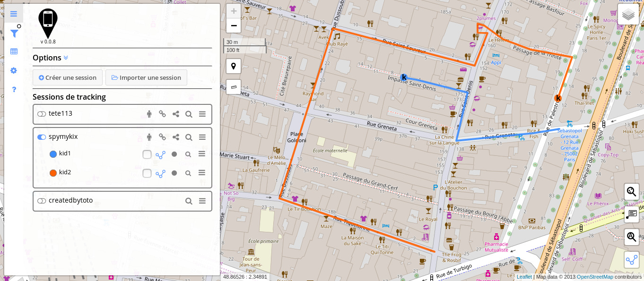
Task: Zoom on kid2 device magnifier
Action: (188, 173)
